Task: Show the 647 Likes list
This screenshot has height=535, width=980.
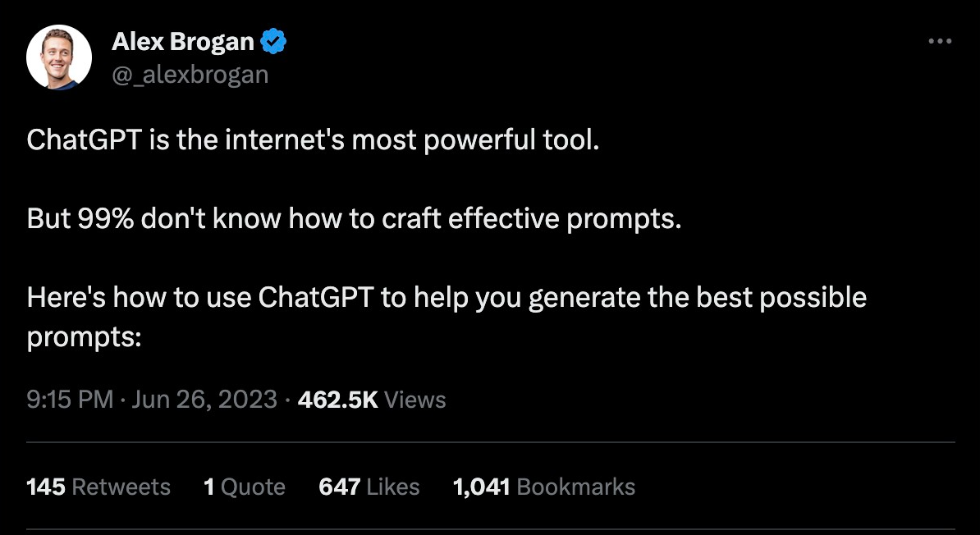Action: (x=369, y=487)
